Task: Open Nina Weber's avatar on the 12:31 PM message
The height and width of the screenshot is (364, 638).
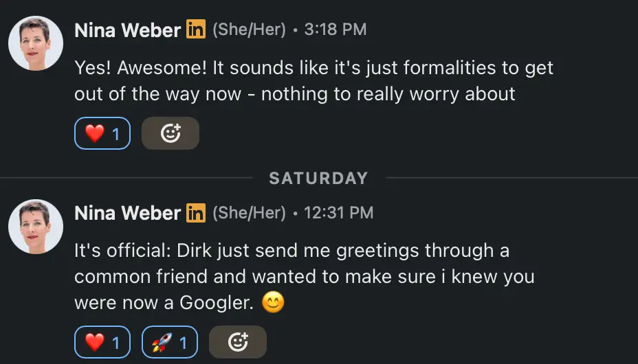Action: pyautogui.click(x=36, y=227)
